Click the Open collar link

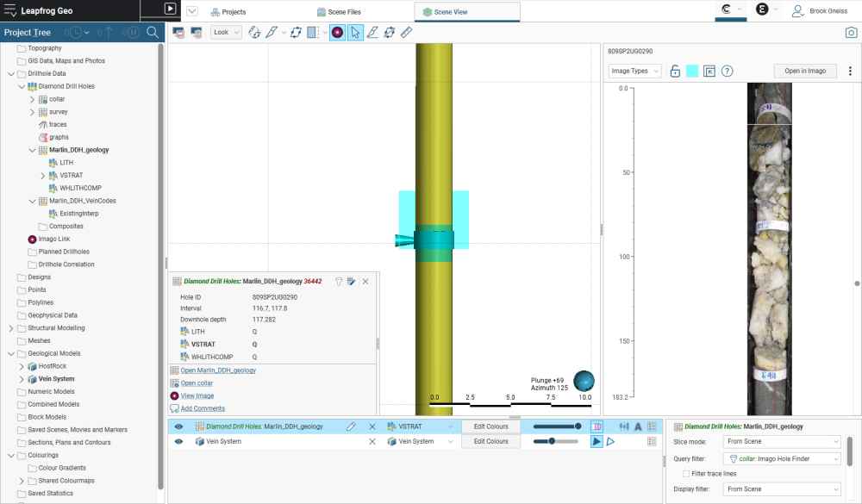197,383
